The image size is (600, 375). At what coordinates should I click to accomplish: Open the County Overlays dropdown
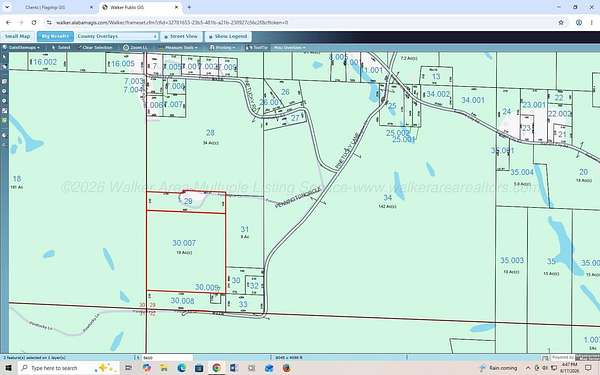coord(117,36)
